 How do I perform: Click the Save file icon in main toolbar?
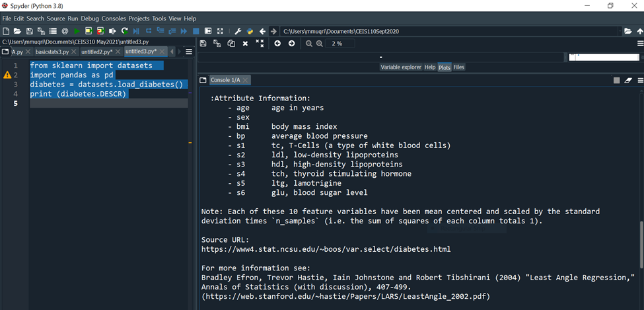pos(29,31)
